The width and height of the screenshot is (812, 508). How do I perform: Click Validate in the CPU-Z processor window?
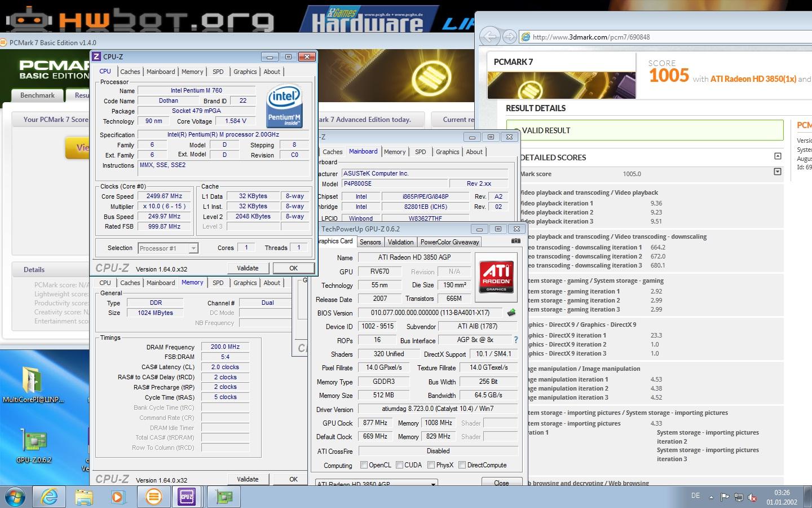pos(248,268)
